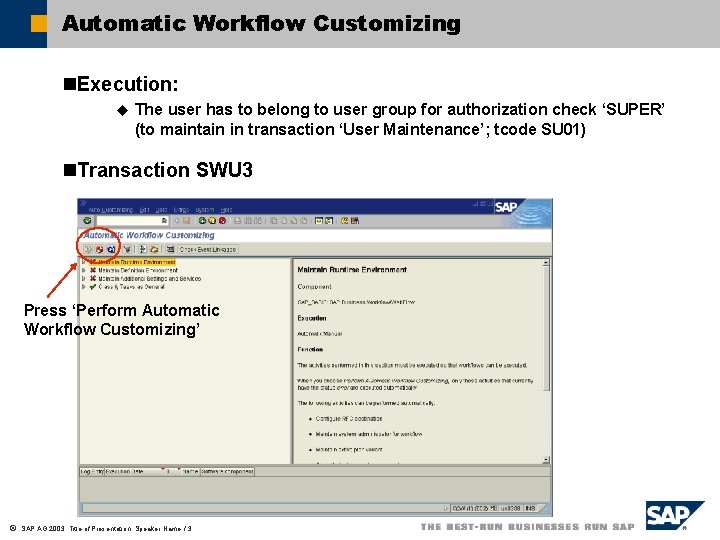Click the SAP window menu icon in title bar
This screenshot has height=540, width=720.
point(83,203)
